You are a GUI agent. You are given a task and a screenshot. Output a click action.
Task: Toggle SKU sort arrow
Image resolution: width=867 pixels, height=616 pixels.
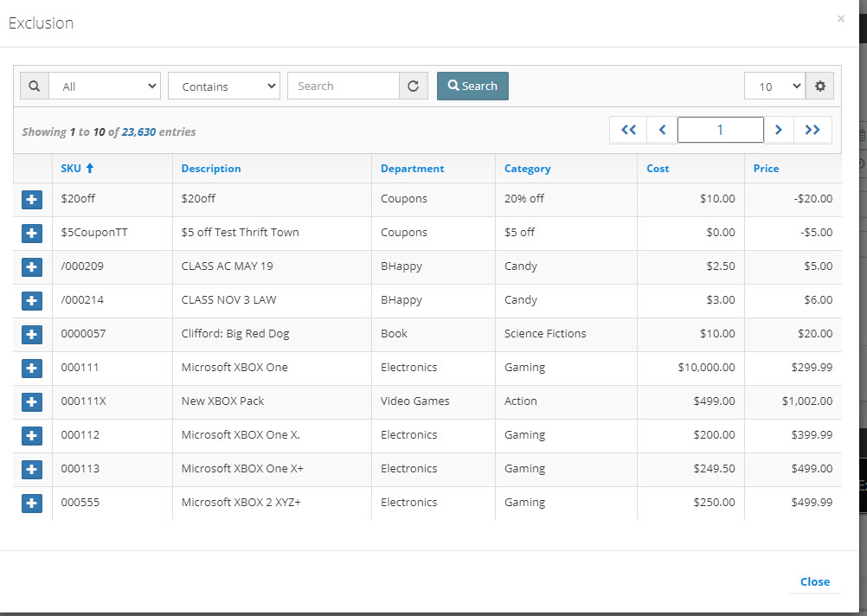(x=90, y=168)
